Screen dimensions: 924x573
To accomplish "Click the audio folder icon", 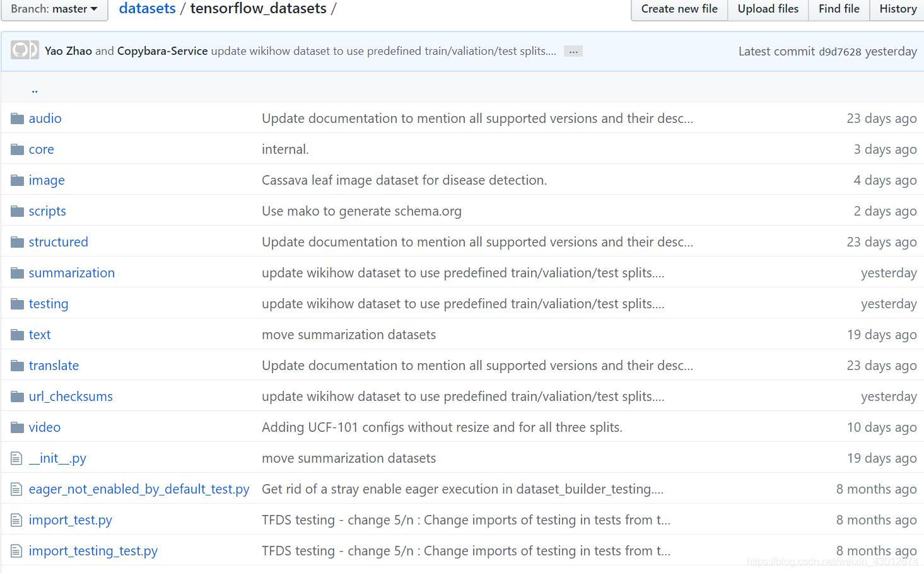I will point(17,119).
